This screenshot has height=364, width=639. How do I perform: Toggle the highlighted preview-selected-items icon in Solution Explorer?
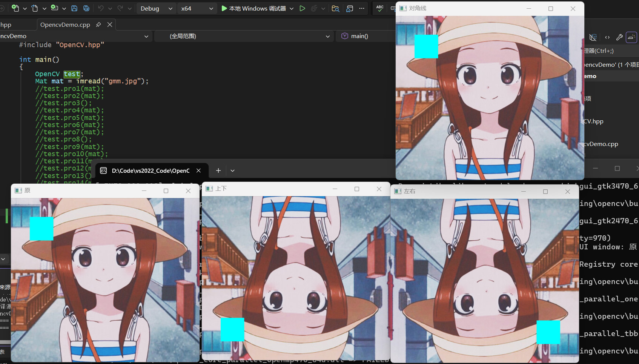(631, 37)
